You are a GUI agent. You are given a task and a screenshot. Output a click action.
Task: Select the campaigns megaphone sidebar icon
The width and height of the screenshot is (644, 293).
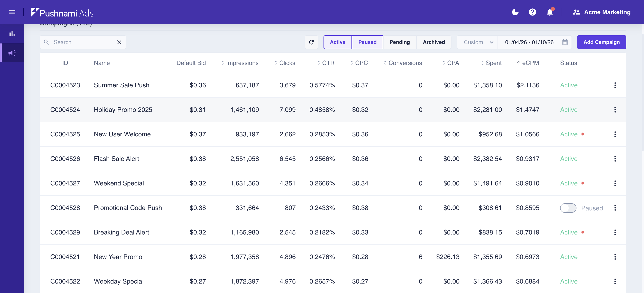[12, 53]
